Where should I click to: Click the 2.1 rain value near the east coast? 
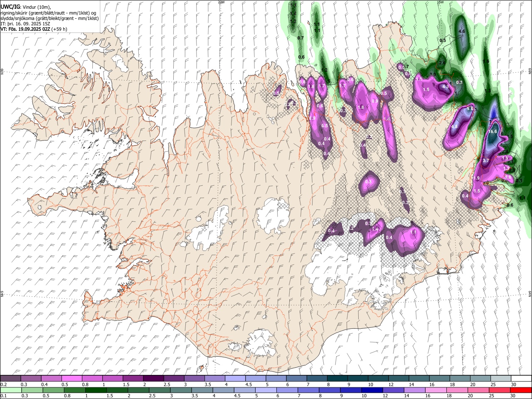[x=519, y=181]
